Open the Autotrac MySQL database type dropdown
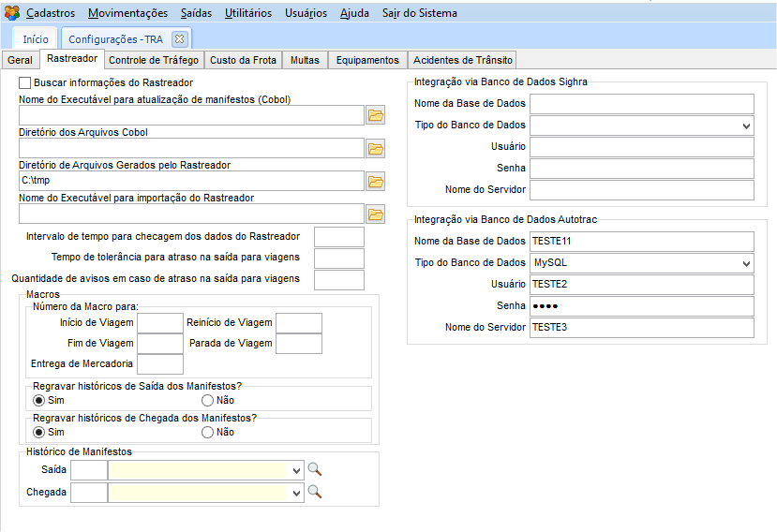777x532 pixels. point(746,263)
